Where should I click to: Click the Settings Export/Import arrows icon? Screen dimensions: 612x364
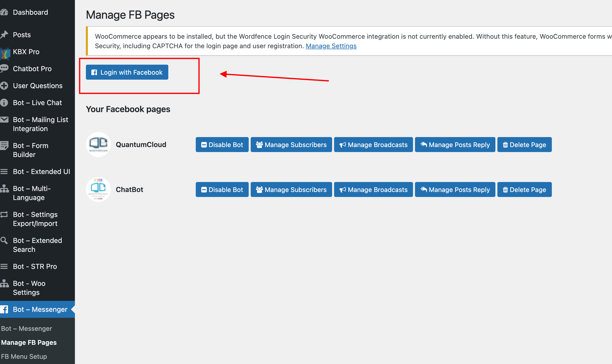click(4, 214)
